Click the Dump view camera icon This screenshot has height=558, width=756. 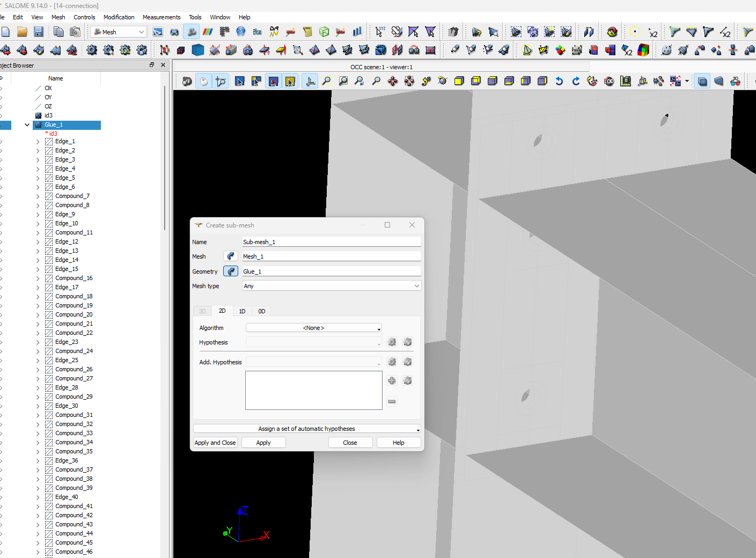coord(187,82)
